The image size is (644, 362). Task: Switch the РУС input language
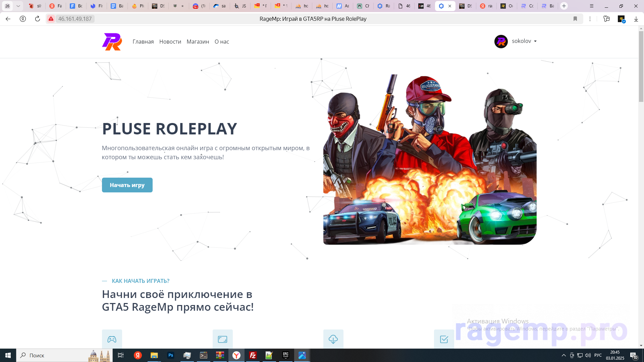tap(598, 355)
